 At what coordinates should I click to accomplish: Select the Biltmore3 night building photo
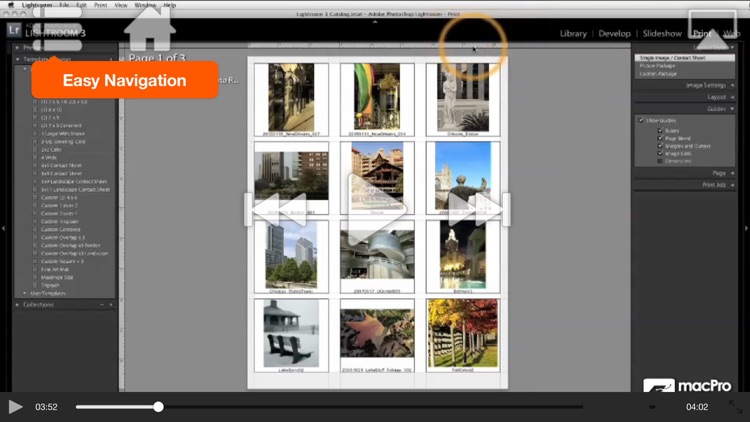[x=463, y=257]
